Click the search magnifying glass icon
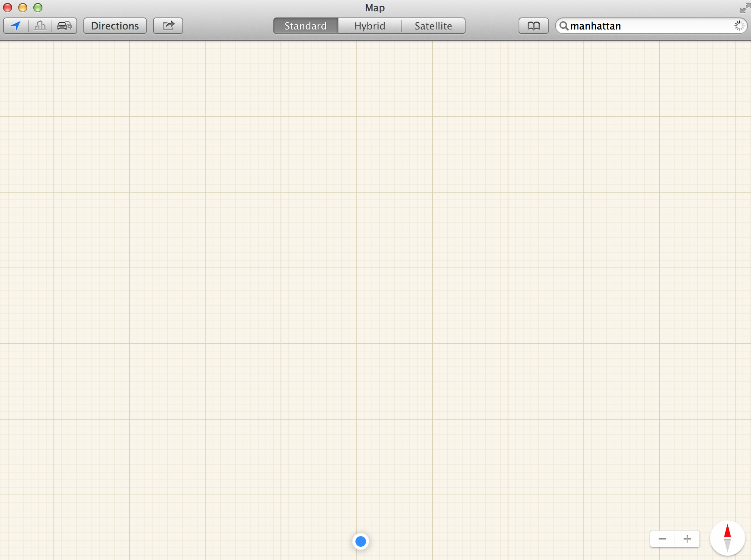 564,26
